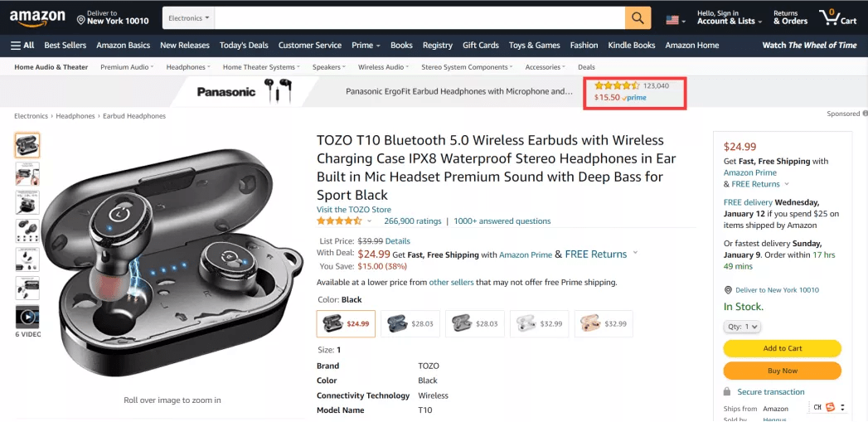The image size is (868, 422).
Task: Select the first product image thumbnail
Action: point(27,146)
